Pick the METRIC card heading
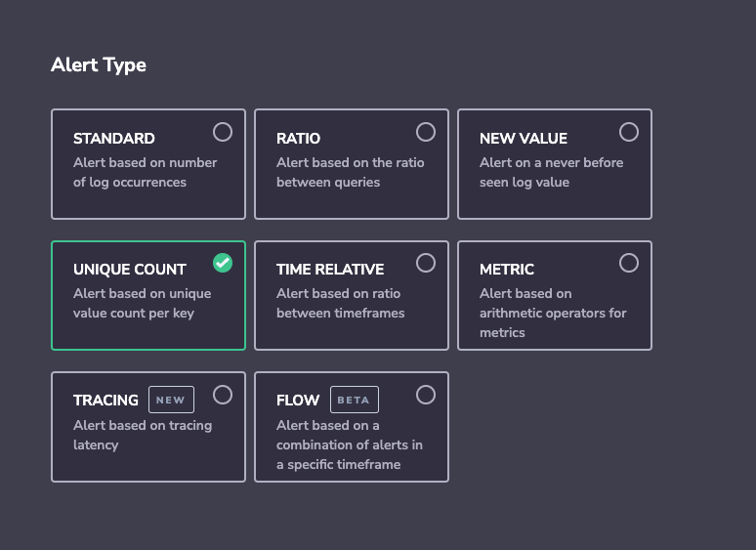This screenshot has height=550, width=756. pyautogui.click(x=507, y=270)
